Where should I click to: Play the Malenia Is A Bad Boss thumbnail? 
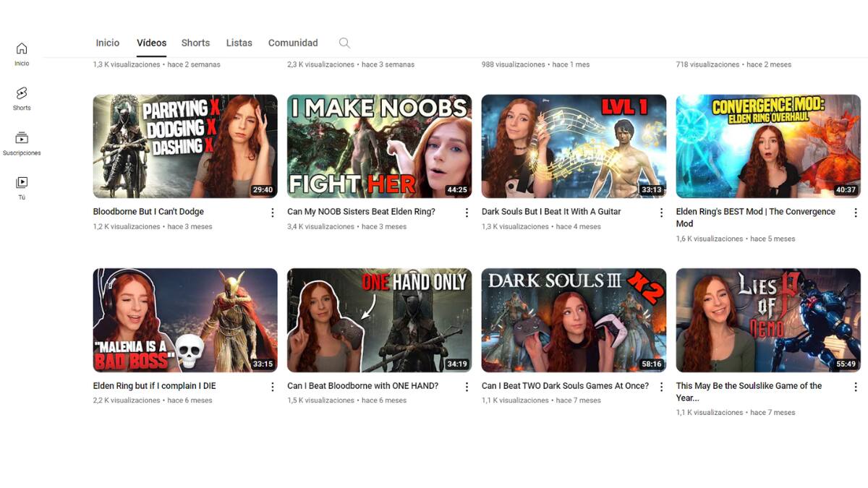tap(185, 320)
